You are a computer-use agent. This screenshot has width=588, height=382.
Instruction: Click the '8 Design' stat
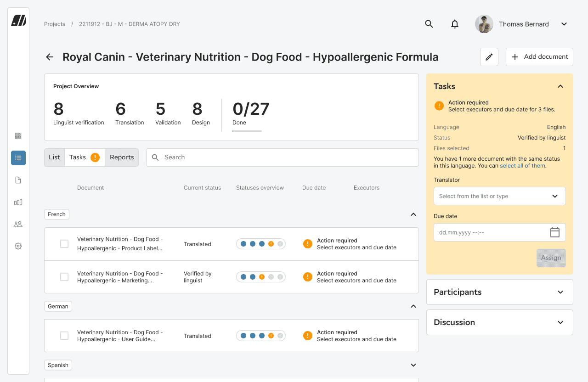(x=201, y=113)
